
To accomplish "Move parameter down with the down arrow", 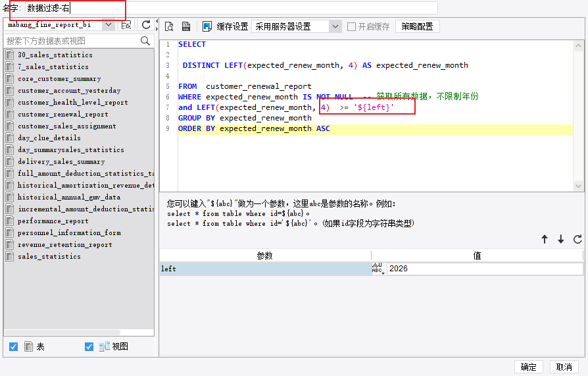I will (560, 239).
